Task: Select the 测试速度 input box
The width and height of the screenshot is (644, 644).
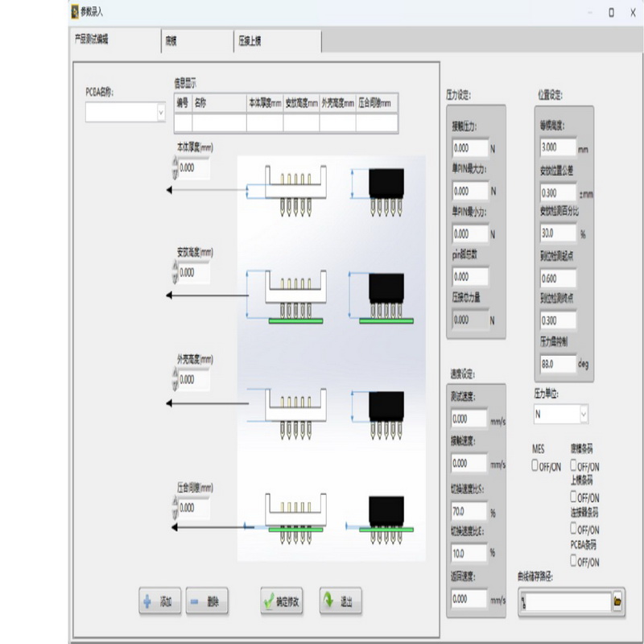Action: (x=469, y=419)
